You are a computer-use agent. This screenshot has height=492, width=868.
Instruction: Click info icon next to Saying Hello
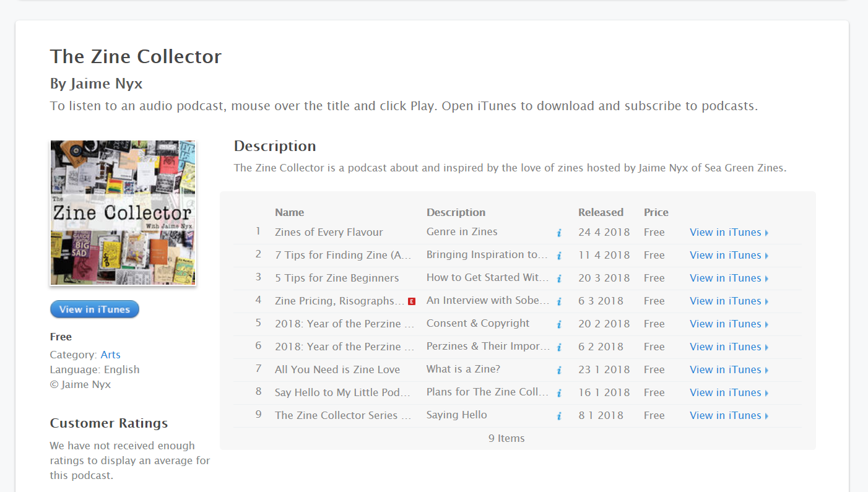tap(558, 416)
